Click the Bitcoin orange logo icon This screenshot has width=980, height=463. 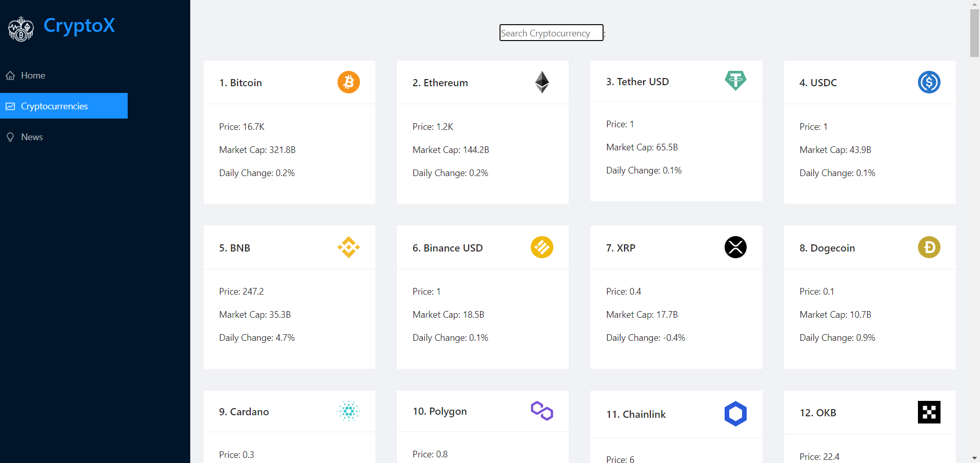point(349,82)
